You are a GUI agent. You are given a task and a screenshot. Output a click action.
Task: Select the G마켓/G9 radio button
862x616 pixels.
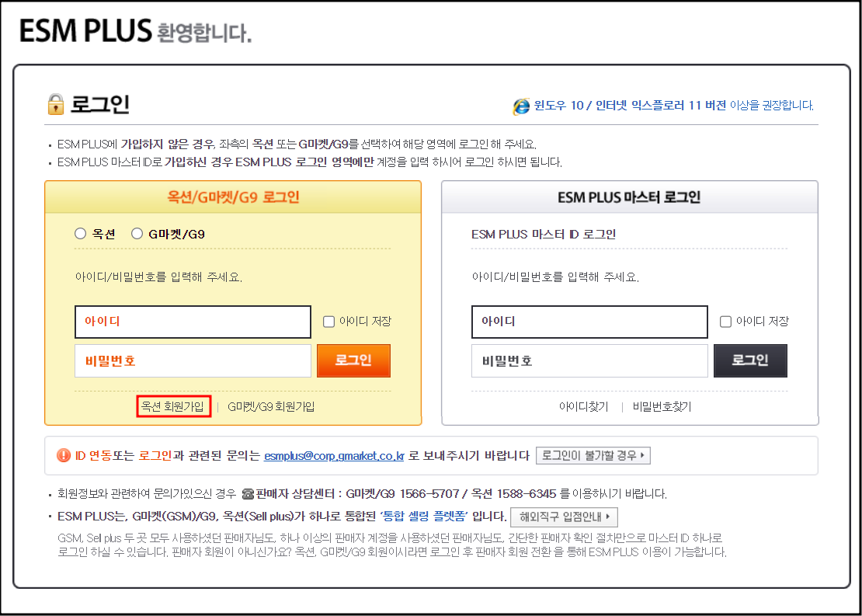pyautogui.click(x=137, y=235)
